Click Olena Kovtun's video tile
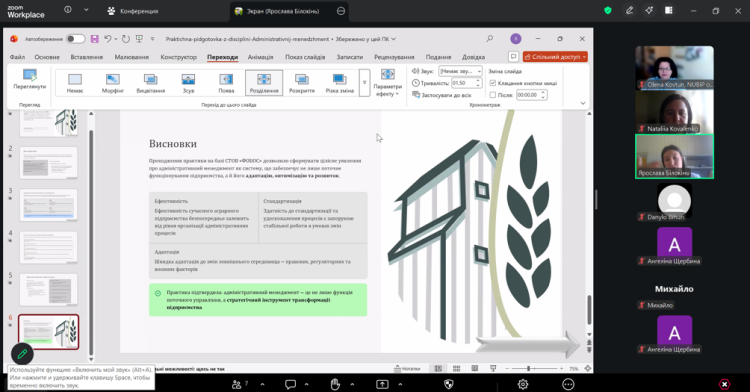The height and width of the screenshot is (392, 750). click(x=674, y=67)
